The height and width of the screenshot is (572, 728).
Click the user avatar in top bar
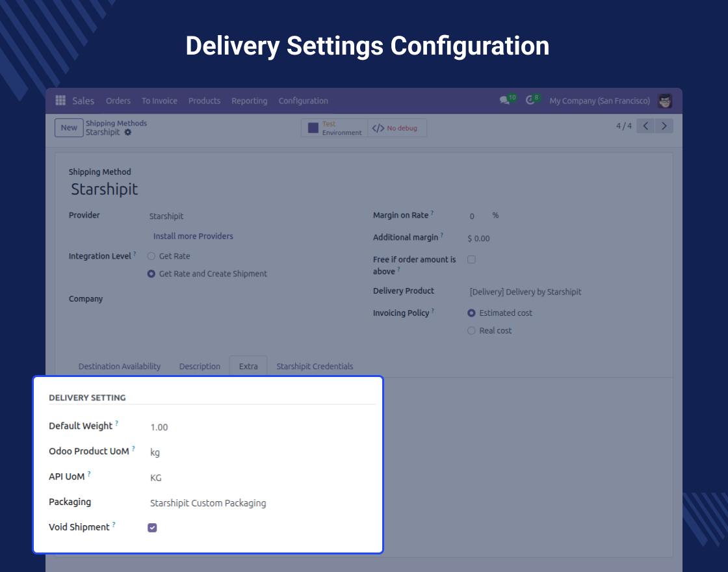click(x=665, y=101)
